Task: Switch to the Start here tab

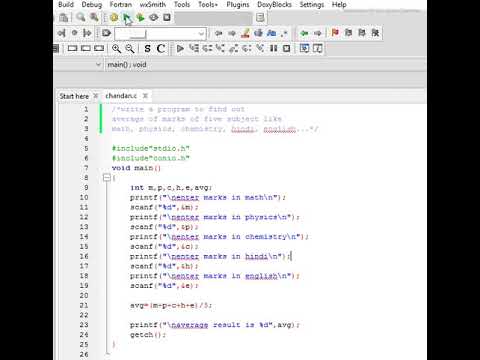Action: pos(74,96)
